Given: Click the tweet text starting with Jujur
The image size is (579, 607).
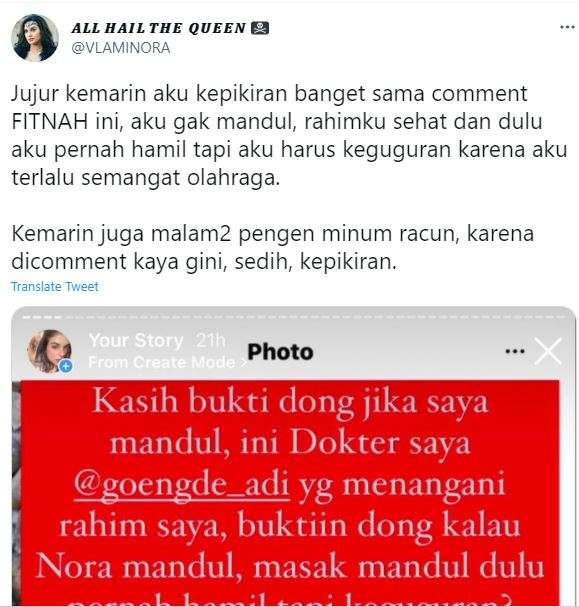Looking at the screenshot, I should coord(289,135).
